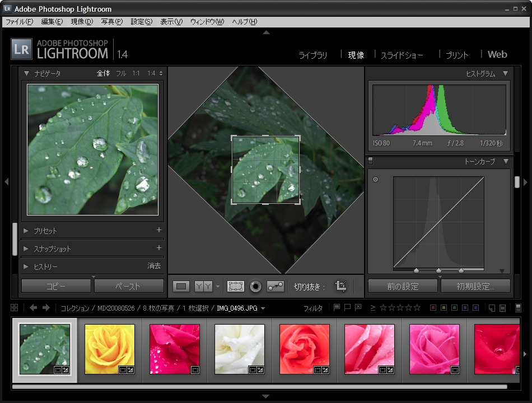Screen dimensions: 532x403
Task: Activate the red-eye correction tool
Action: point(255,286)
